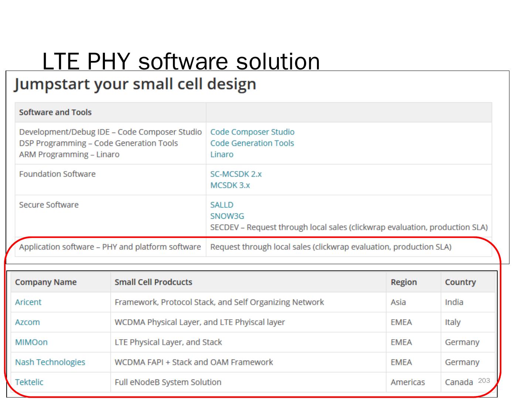532x399 pixels.
Task: Visit the Aricent company link
Action: (x=28, y=302)
